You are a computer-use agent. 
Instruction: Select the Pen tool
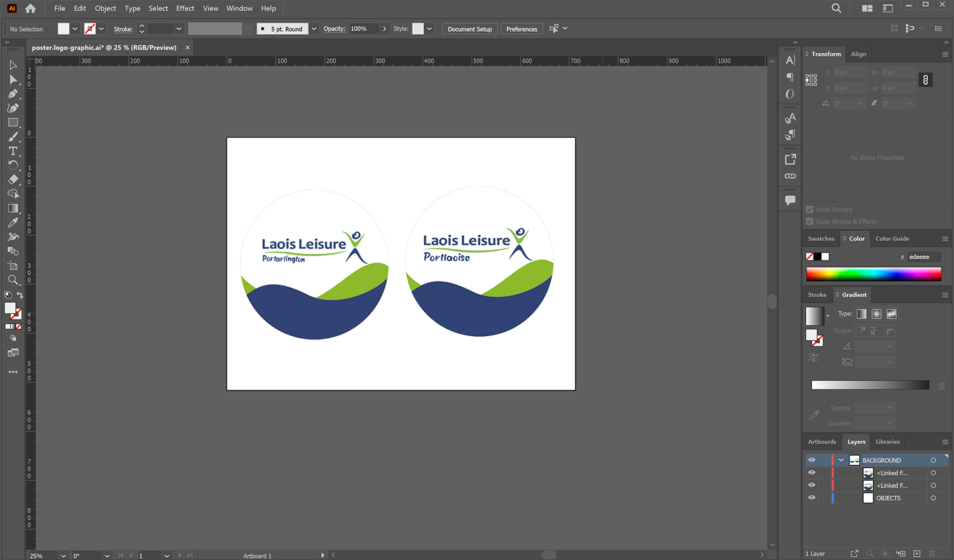pyautogui.click(x=13, y=93)
